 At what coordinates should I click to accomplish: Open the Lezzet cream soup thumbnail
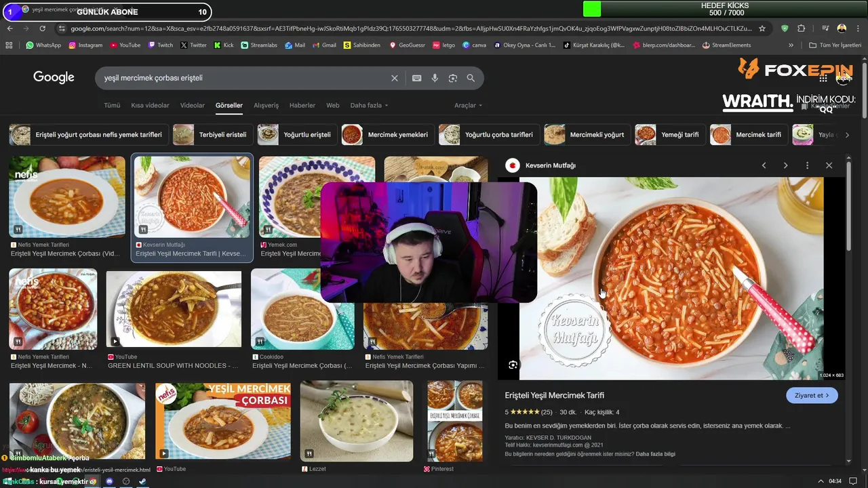357,421
